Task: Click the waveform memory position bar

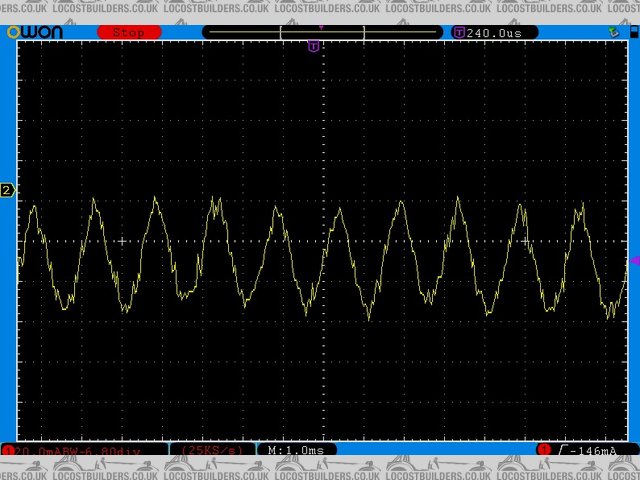Action: pyautogui.click(x=321, y=32)
